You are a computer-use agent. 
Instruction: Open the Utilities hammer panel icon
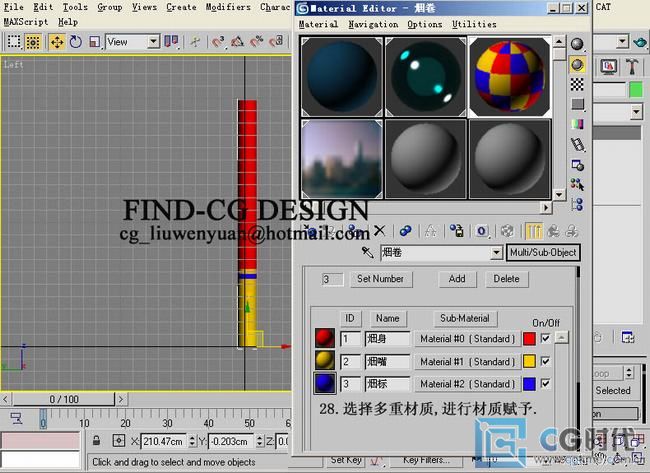[x=631, y=66]
